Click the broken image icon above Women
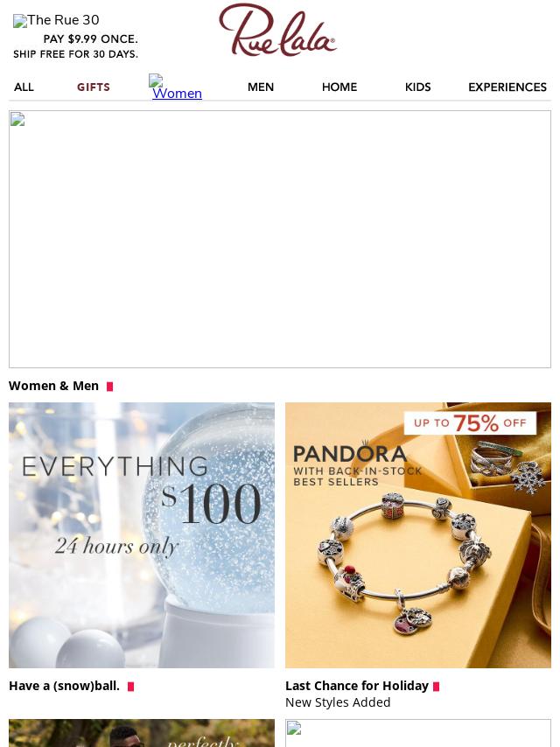This screenshot has height=747, width=560. (156, 80)
